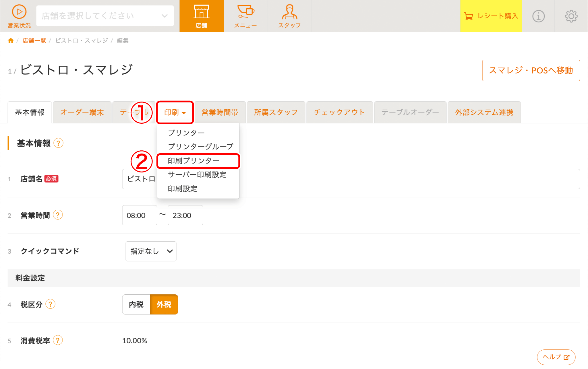The image size is (588, 369).
Task: Open the 店舗を選択してください dropdown
Action: (x=105, y=16)
